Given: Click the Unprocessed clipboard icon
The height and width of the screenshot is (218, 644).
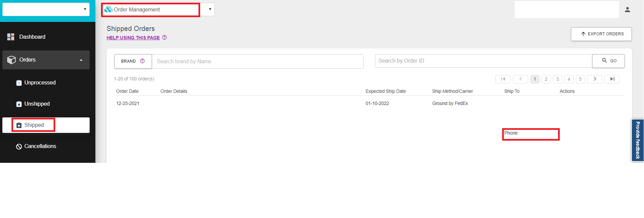Looking at the screenshot, I should (19, 83).
